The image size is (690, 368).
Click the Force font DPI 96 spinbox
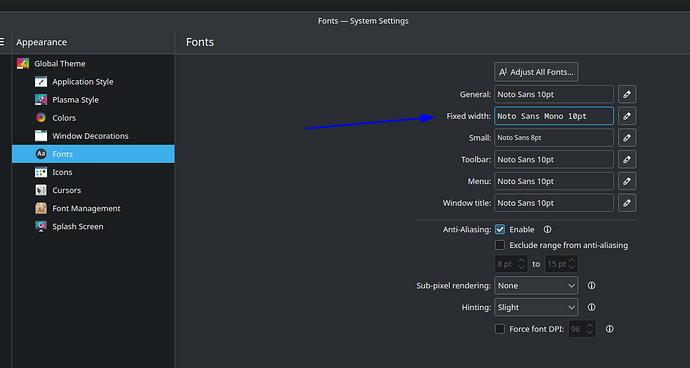point(582,329)
